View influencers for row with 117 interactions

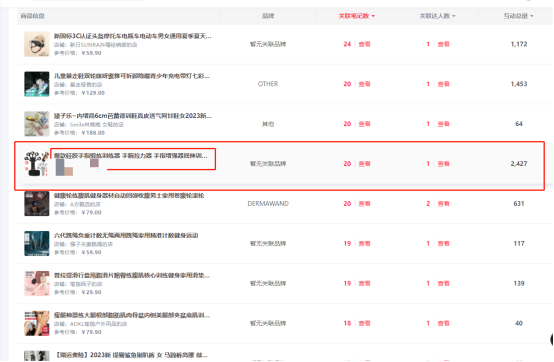point(443,244)
